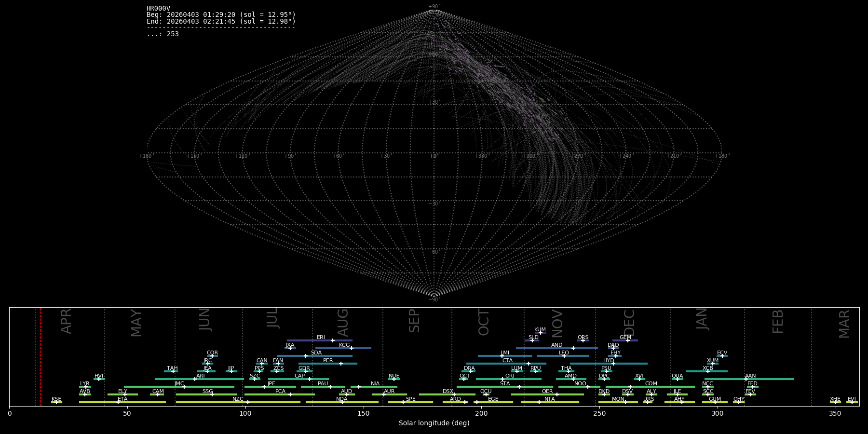Viewport: 868px width, 434px height.
Task: Click the AUG month label
Action: (x=342, y=323)
